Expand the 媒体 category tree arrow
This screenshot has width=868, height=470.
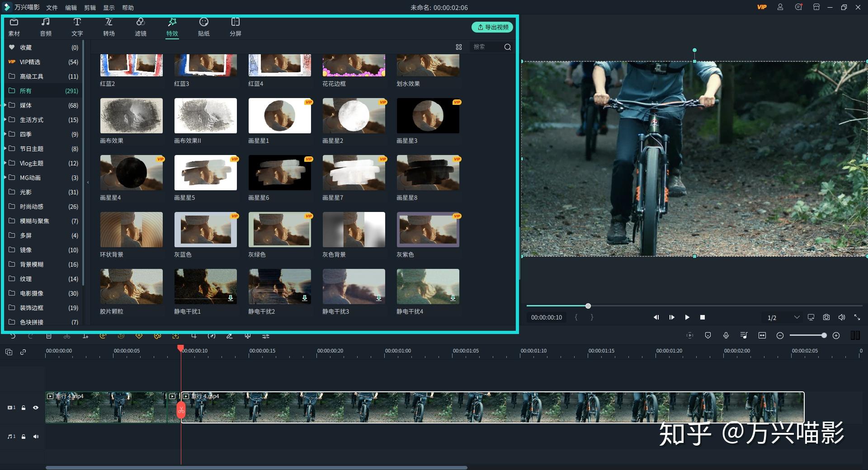pyautogui.click(x=5, y=105)
